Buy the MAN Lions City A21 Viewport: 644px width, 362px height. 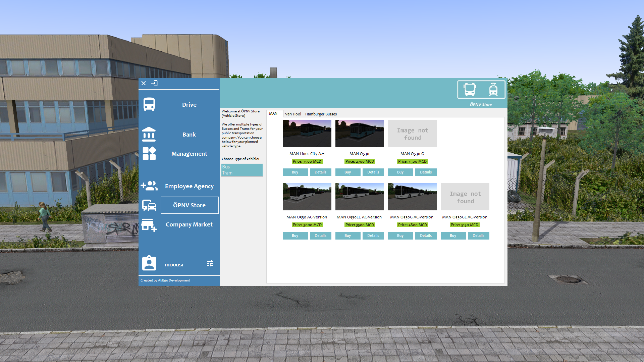point(295,172)
